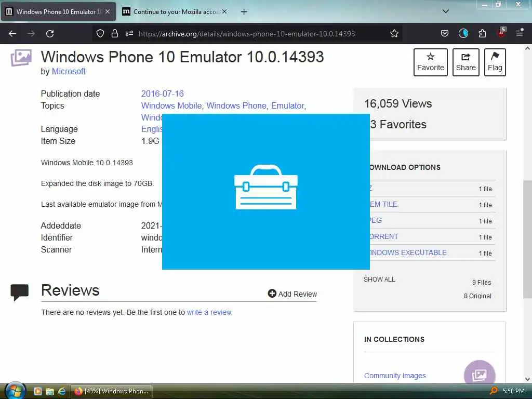Click the Reviews speech bubble icon

[x=19, y=292]
